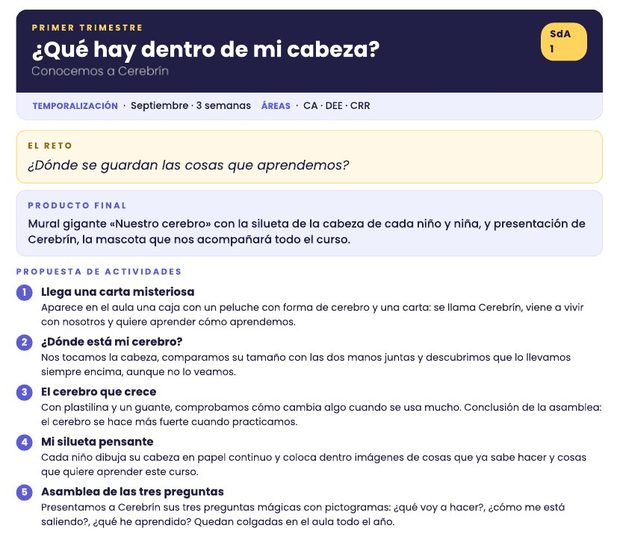Click the numbered circle 2 bullet
Viewport: 620px width, 534px height.
(x=24, y=342)
